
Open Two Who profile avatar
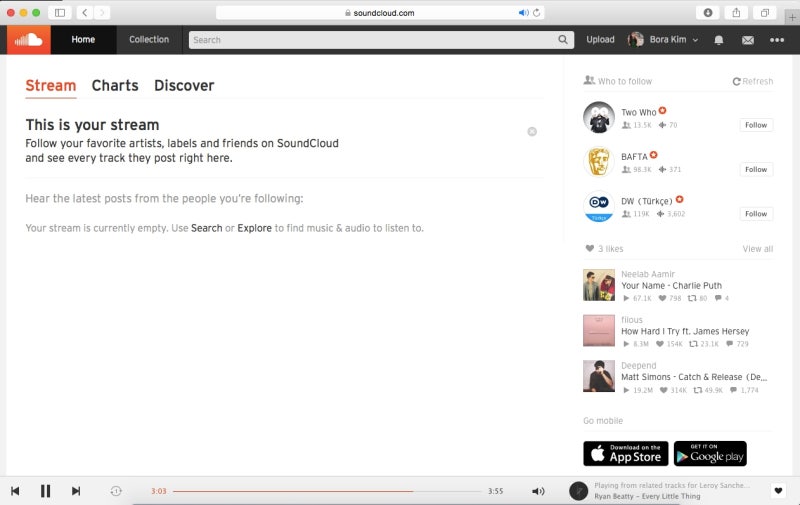pos(599,117)
